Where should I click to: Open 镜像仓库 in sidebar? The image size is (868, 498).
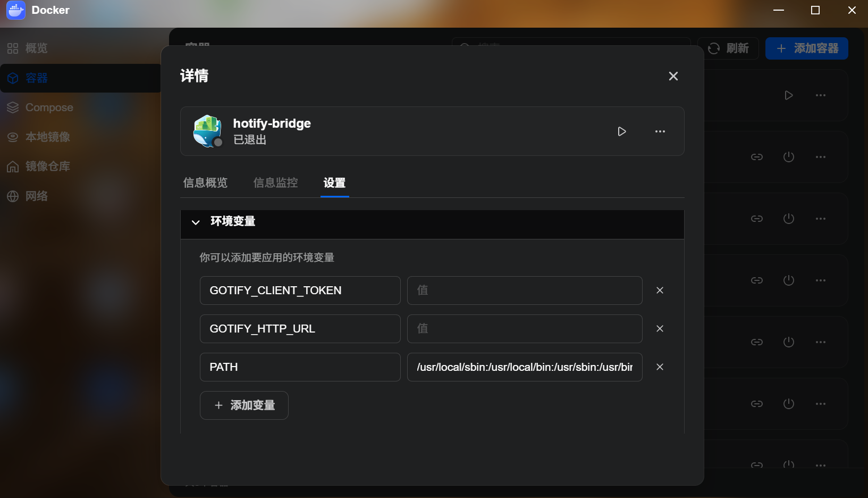pos(81,167)
